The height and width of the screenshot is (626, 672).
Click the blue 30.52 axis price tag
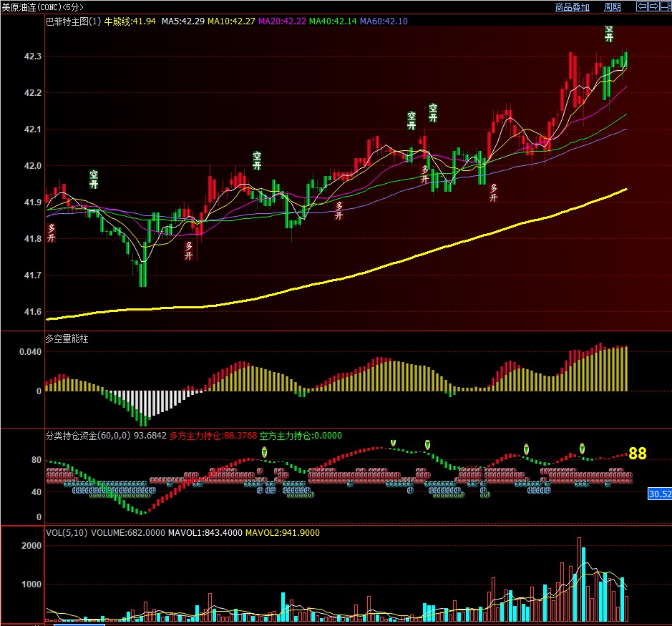(659, 494)
